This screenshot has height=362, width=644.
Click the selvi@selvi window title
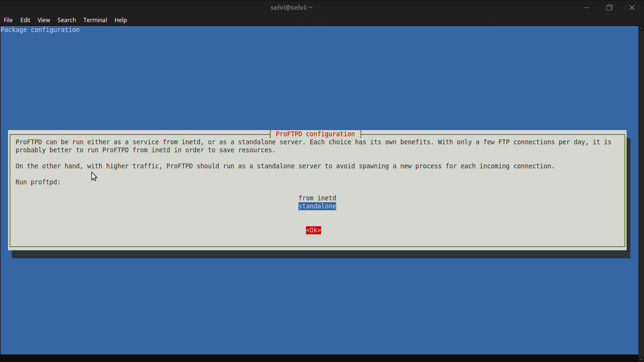pos(291,8)
